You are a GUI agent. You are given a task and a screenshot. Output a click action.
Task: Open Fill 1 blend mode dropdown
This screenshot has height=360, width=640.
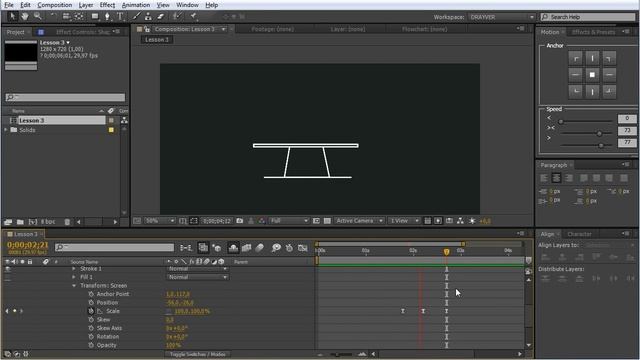(197, 277)
